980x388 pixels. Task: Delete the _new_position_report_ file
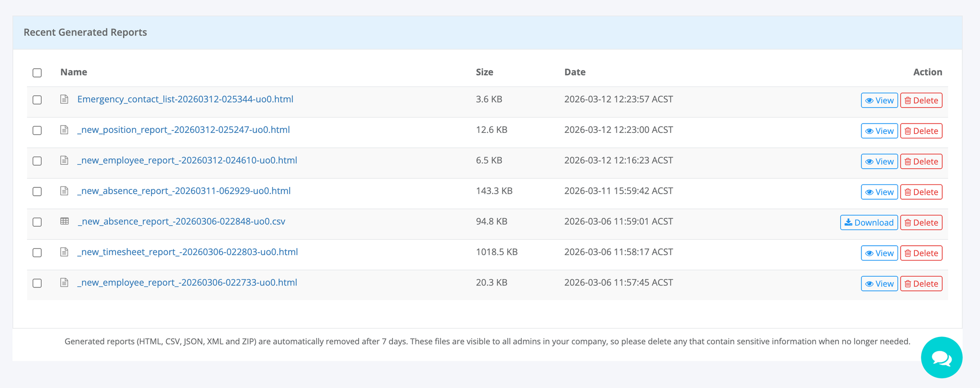[x=921, y=131]
